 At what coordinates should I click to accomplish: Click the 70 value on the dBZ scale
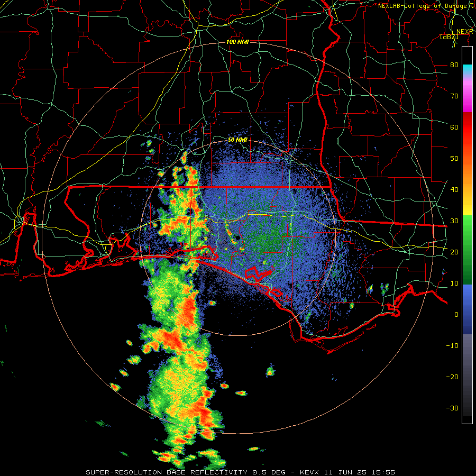454,96
